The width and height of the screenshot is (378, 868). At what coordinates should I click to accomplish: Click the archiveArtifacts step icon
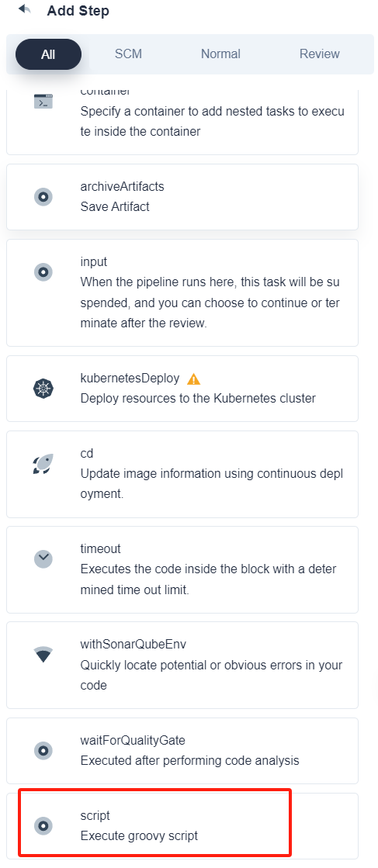[43, 196]
